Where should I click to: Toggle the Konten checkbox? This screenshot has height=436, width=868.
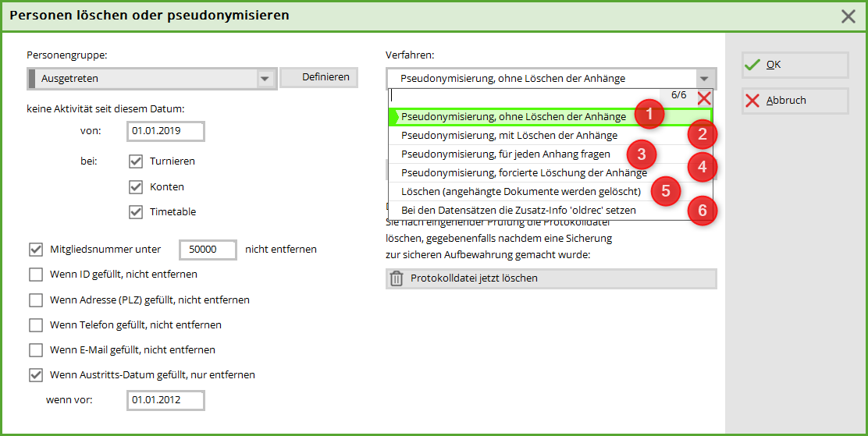pos(136,187)
